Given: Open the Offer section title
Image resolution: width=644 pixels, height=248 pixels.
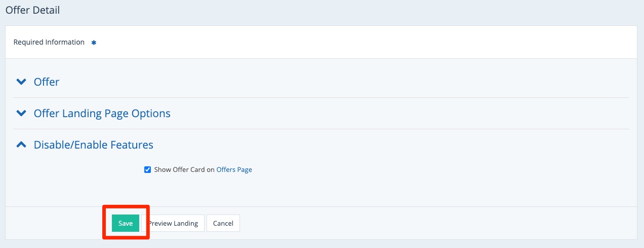Looking at the screenshot, I should [x=47, y=82].
